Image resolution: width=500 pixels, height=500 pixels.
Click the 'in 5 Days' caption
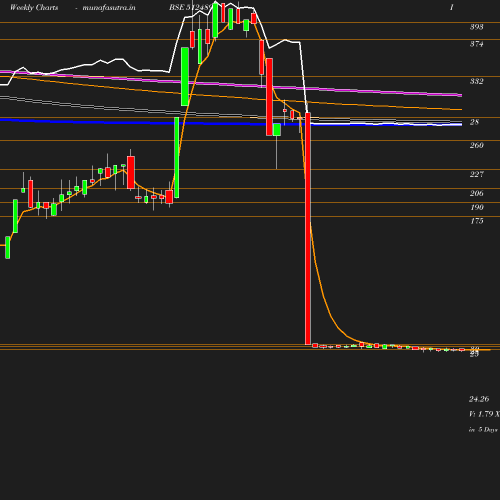tap(483, 430)
